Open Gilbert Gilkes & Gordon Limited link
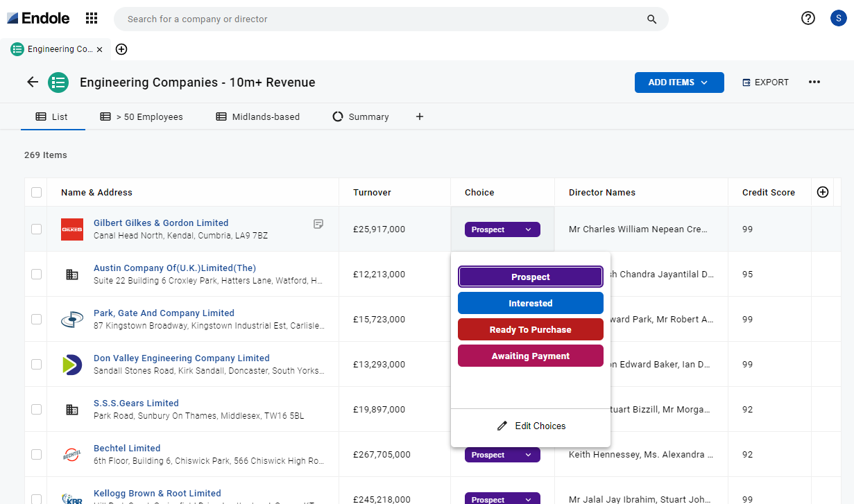 click(x=161, y=223)
